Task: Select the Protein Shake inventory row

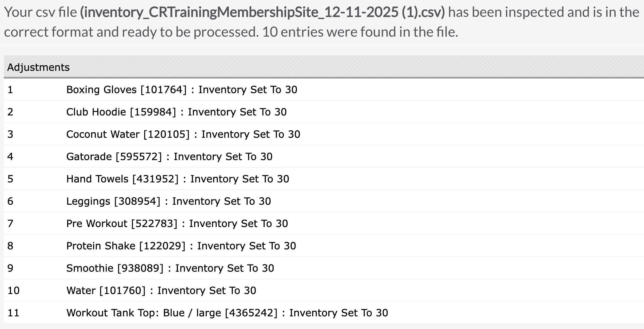Action: tap(324, 246)
